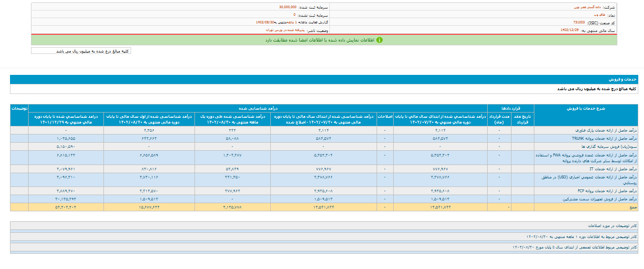
Task: Click fiscal year end date 1402/12/29
Action: pos(570,30)
